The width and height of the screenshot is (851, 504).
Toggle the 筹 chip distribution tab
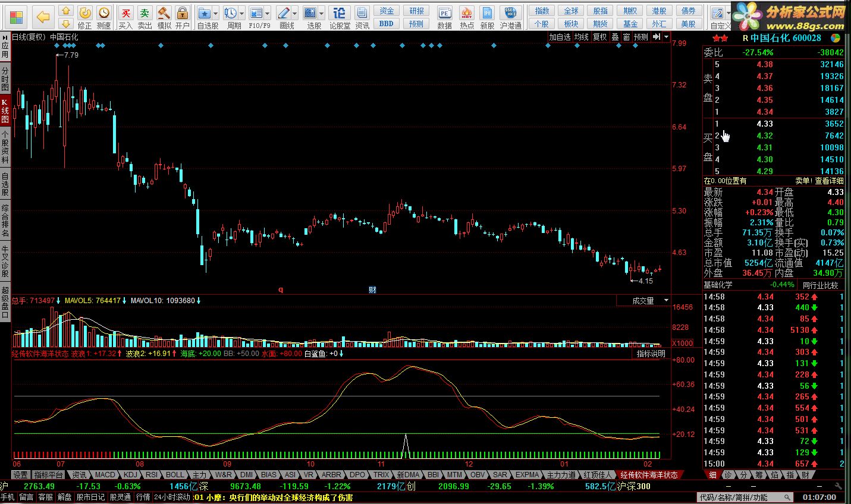pyautogui.click(x=759, y=475)
